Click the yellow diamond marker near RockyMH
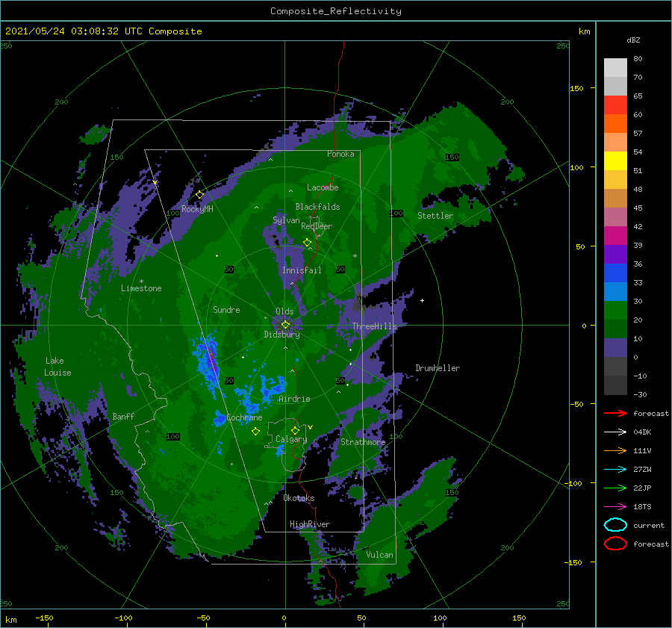Viewport: 672px width, 628px height. pyautogui.click(x=199, y=195)
